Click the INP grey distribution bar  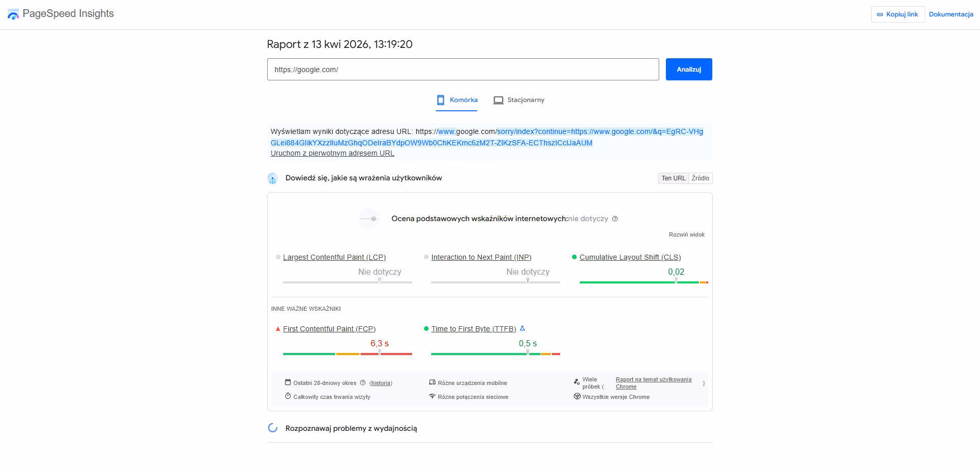(x=496, y=282)
